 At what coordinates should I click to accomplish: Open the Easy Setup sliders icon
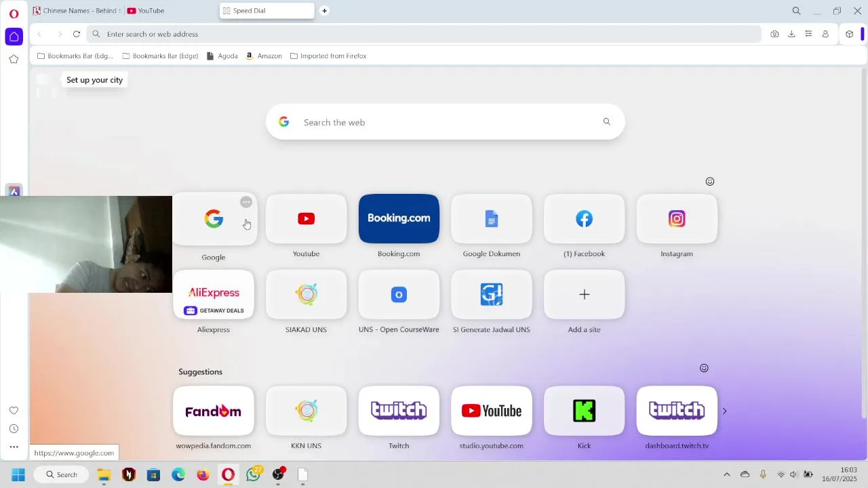point(808,34)
